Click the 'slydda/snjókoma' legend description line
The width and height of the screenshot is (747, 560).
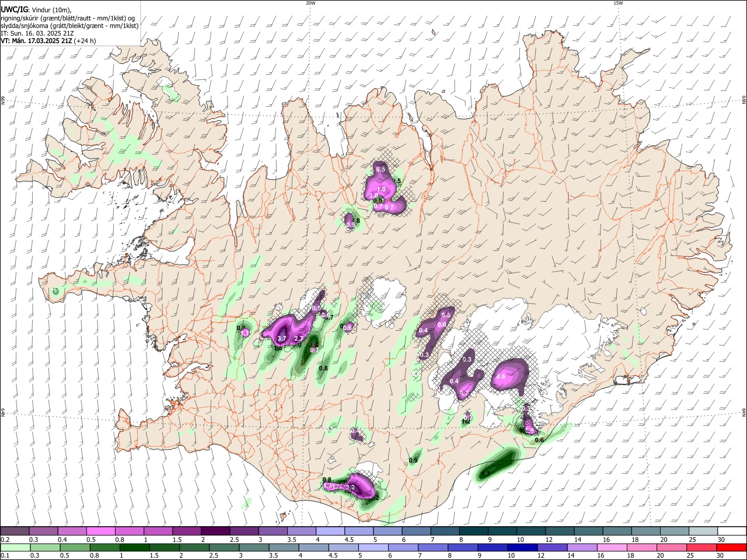69,26
